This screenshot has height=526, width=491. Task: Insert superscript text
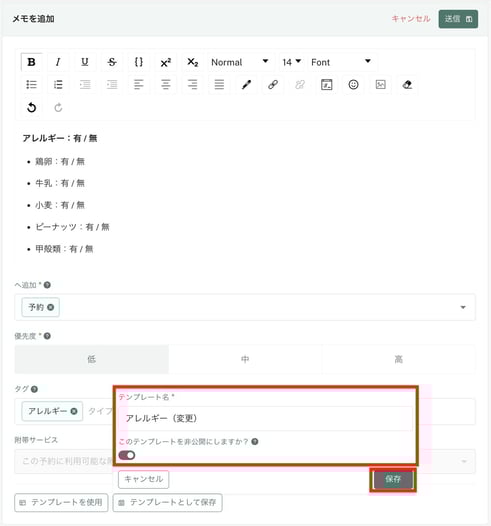click(165, 62)
